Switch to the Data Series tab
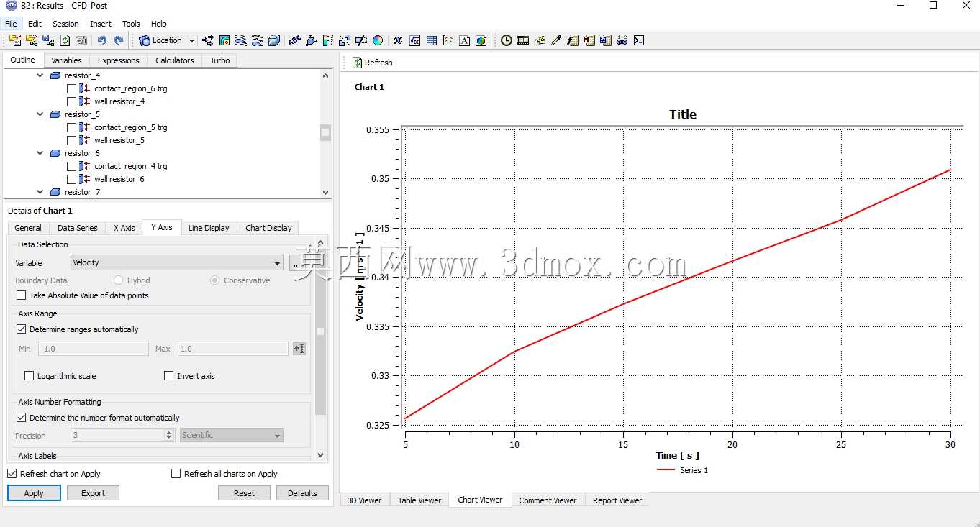The height and width of the screenshot is (527, 980). click(x=78, y=228)
